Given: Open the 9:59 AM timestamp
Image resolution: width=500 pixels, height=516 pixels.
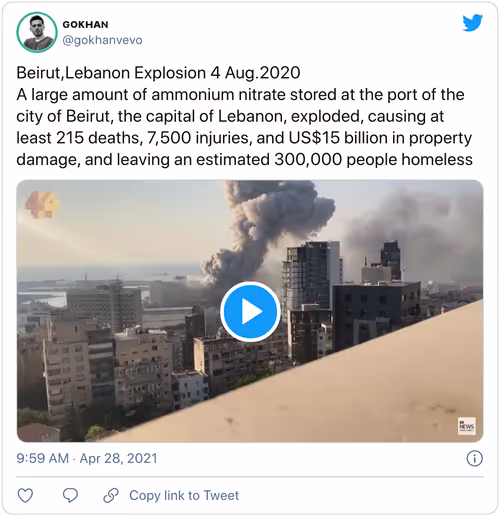Looking at the screenshot, I should [42, 458].
